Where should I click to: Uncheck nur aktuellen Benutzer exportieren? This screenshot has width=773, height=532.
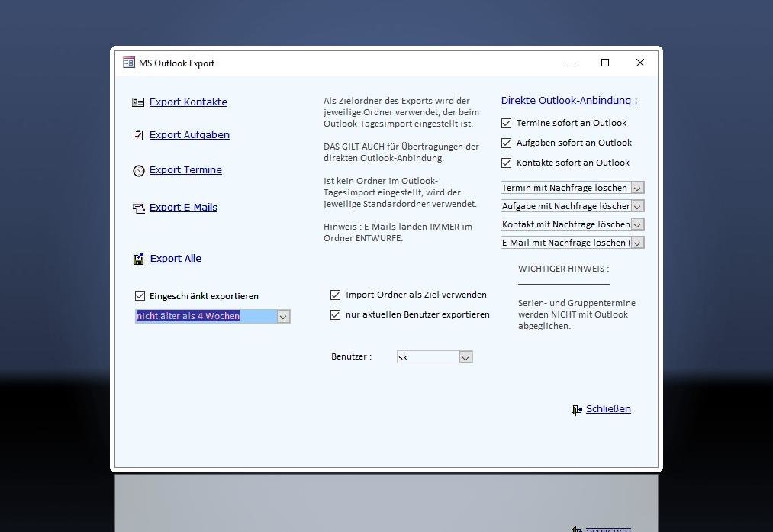pos(335,314)
